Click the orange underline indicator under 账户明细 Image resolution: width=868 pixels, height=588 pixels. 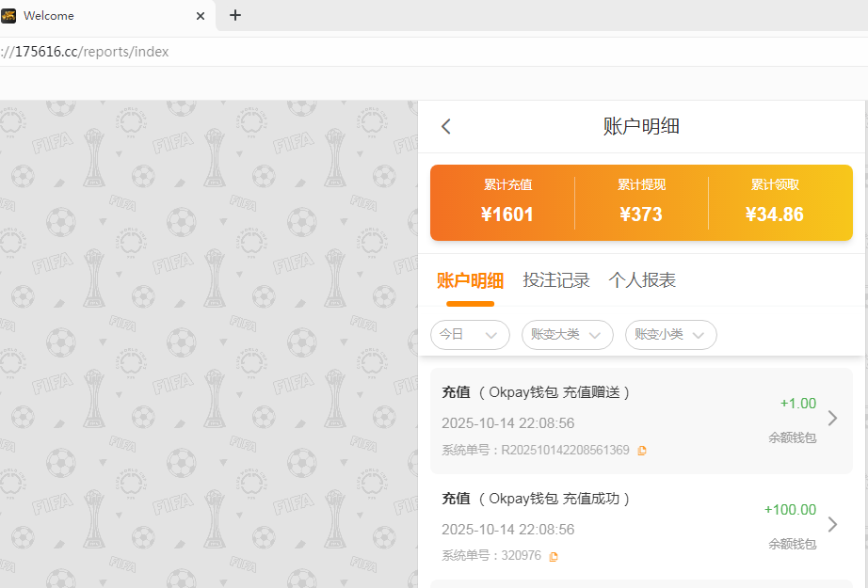coord(470,303)
